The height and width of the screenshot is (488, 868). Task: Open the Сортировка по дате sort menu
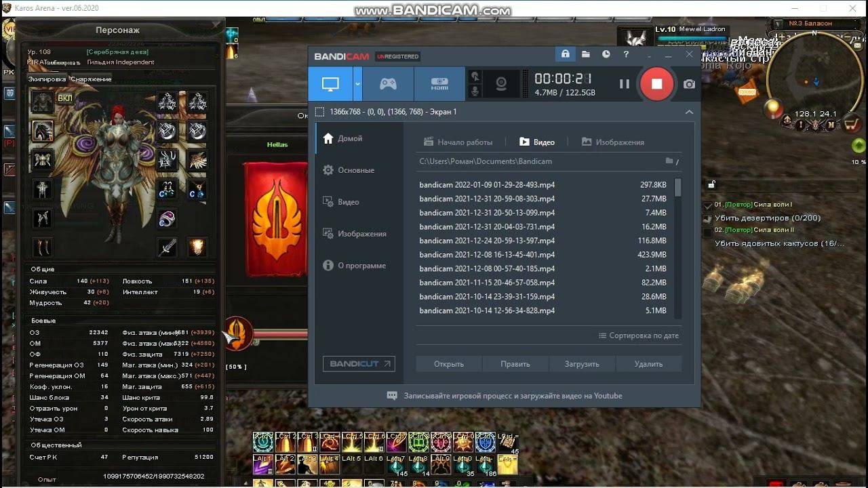coord(639,335)
